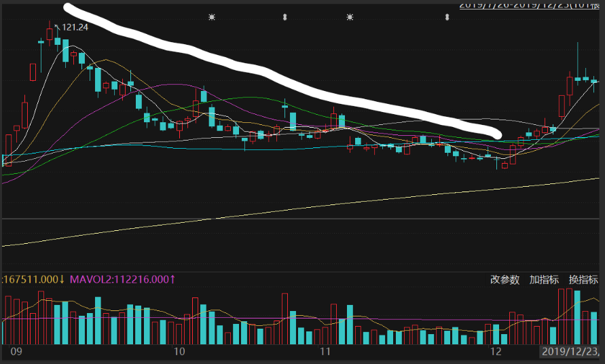Click the long-term yellow moving average line
This screenshot has height=364, width=605.
click(x=301, y=209)
